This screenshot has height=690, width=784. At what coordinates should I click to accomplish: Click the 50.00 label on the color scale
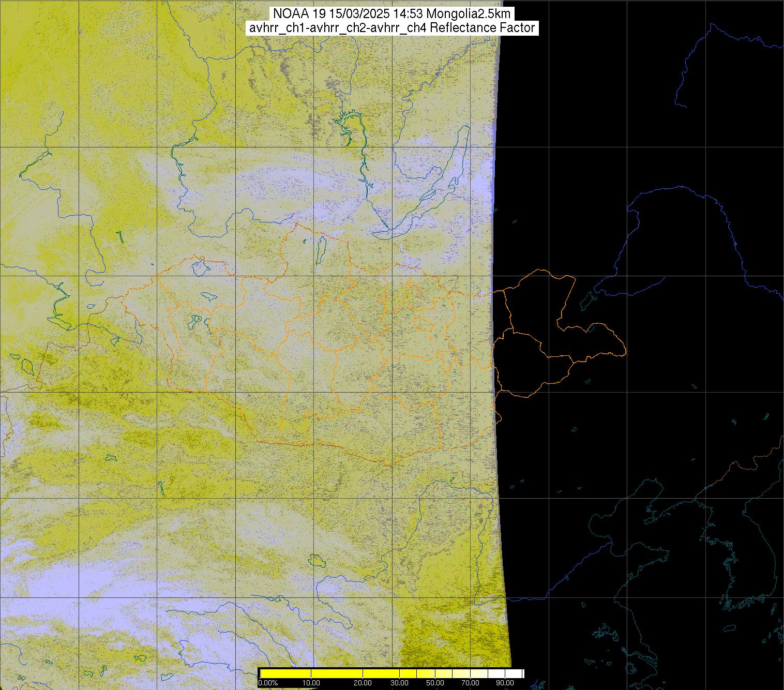click(435, 683)
